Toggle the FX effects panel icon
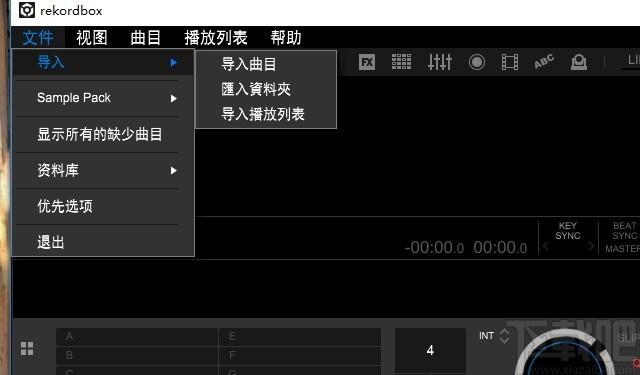 (x=367, y=62)
